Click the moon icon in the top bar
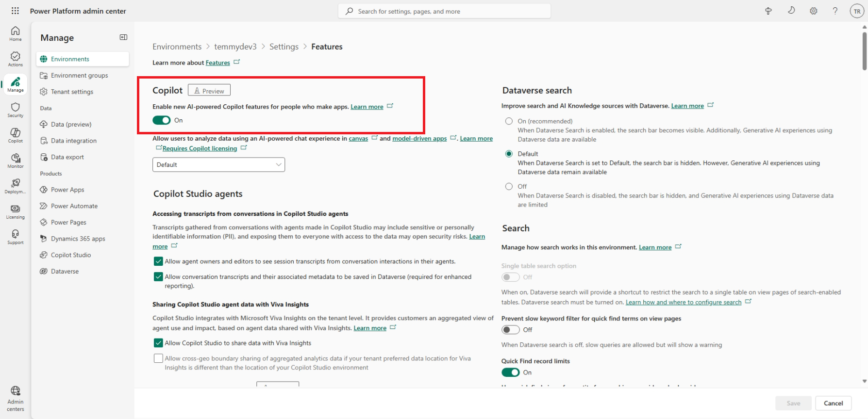The image size is (868, 419). click(x=791, y=11)
